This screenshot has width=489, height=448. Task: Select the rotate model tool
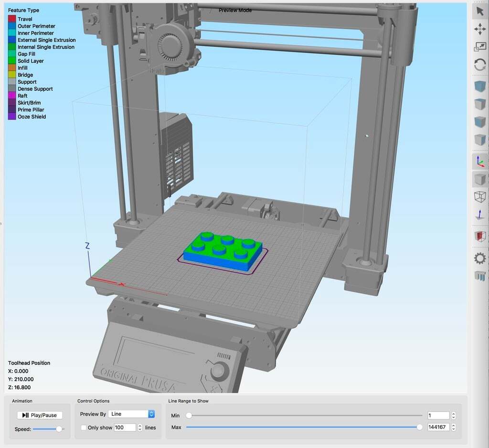(x=479, y=64)
